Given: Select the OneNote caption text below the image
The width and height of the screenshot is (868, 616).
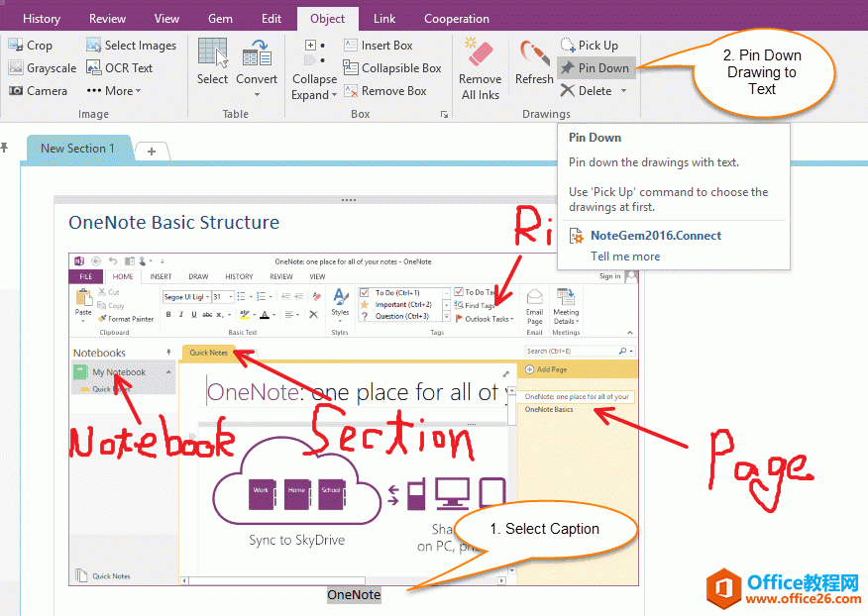Looking at the screenshot, I should point(354,595).
